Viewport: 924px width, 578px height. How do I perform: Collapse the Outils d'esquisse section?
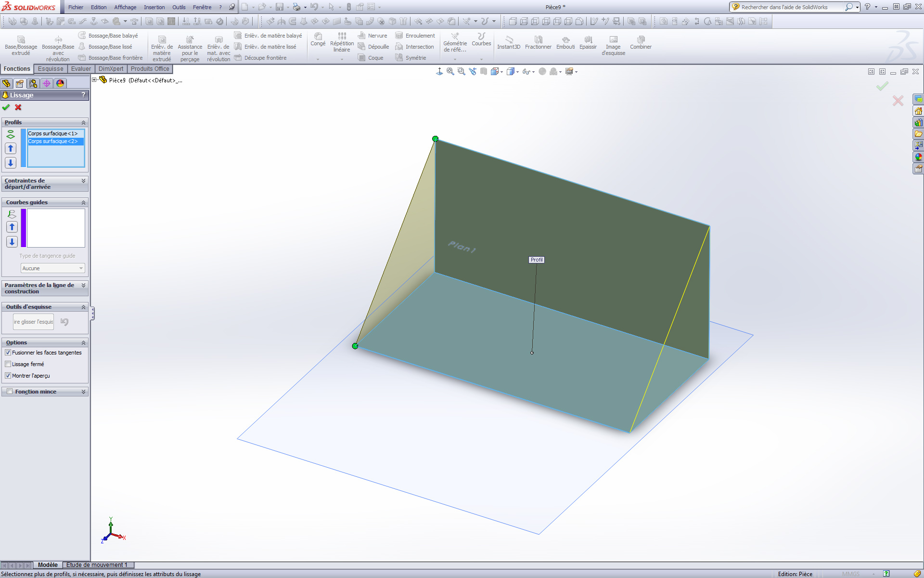pyautogui.click(x=83, y=307)
